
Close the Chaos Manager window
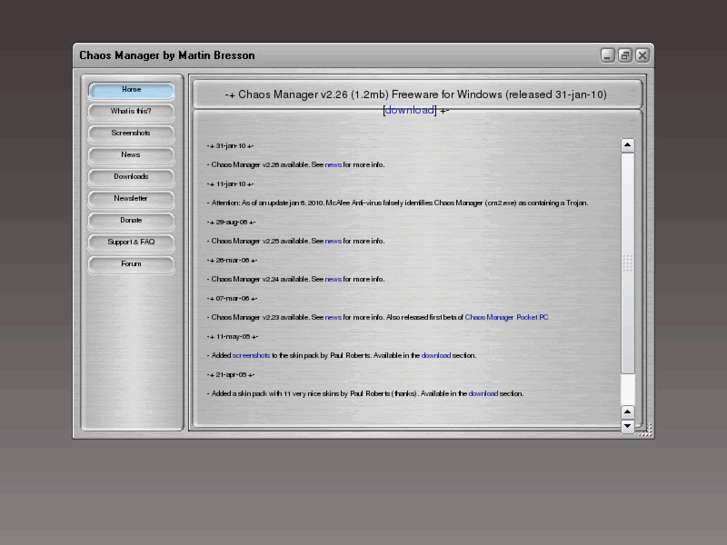pos(642,56)
